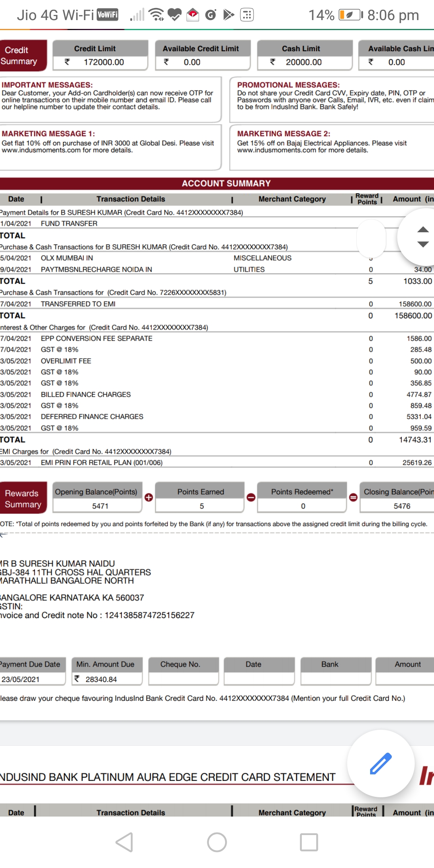Tap the Account Summary header bar

click(x=226, y=184)
